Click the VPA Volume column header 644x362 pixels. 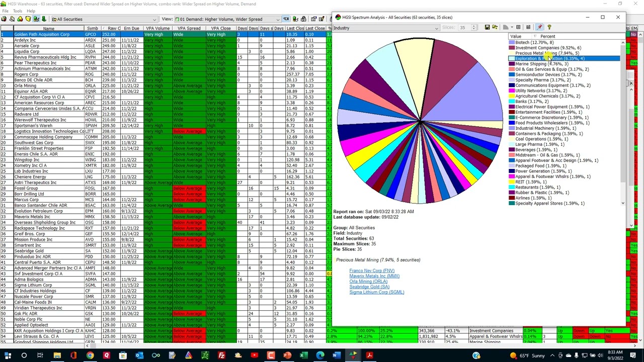click(157, 28)
